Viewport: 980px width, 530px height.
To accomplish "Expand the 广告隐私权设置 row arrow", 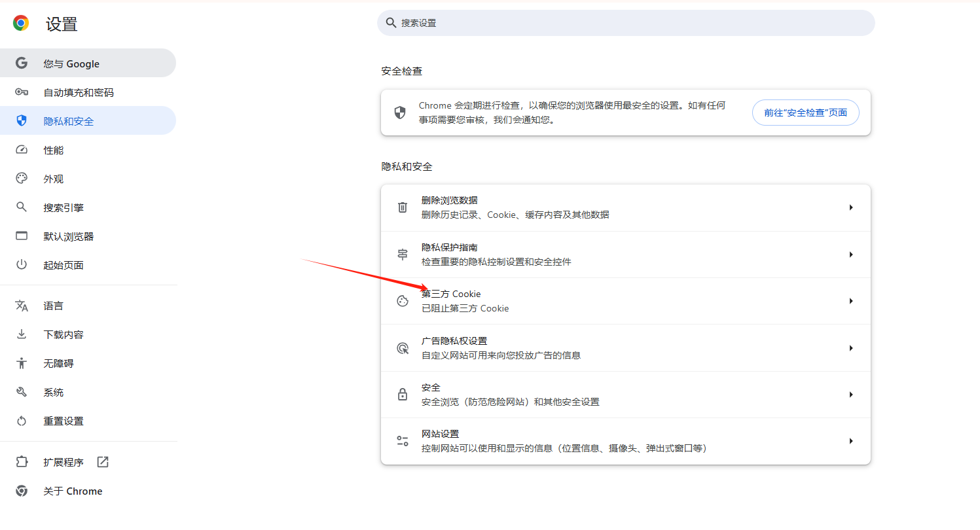I will 851,348.
